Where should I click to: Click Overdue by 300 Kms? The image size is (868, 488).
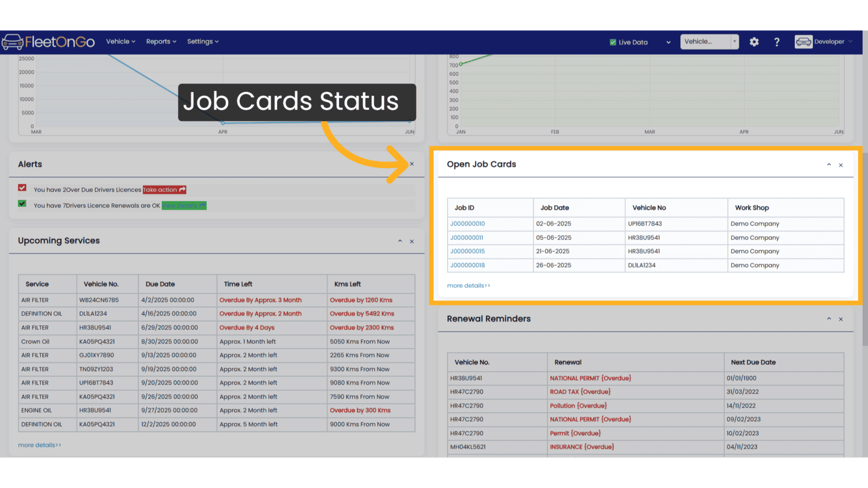(360, 410)
